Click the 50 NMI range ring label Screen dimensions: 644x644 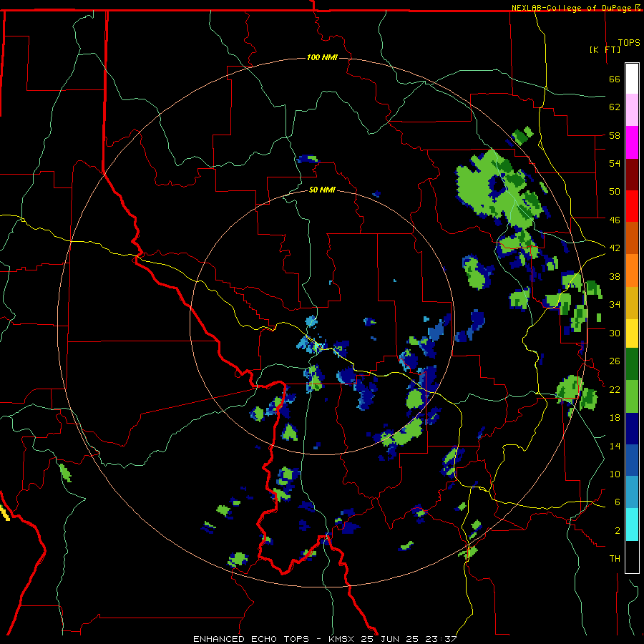(x=322, y=190)
